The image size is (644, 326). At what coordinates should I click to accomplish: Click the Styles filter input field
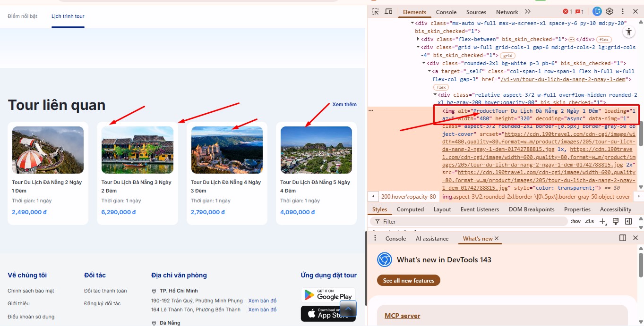tap(472, 221)
